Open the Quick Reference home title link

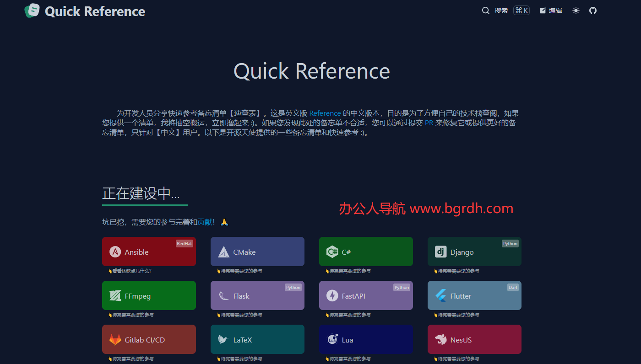pos(95,11)
